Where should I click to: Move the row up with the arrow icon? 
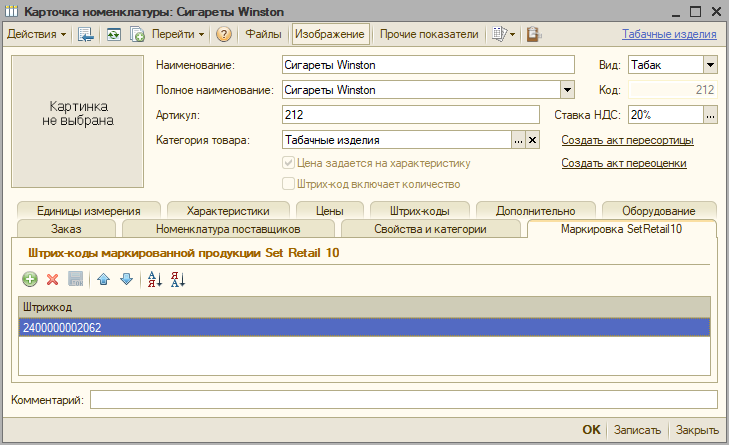[104, 279]
